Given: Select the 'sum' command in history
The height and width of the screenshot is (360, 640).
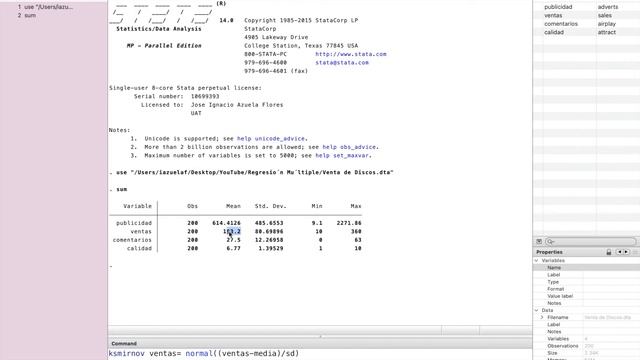Looking at the screenshot, I should [x=27, y=16].
